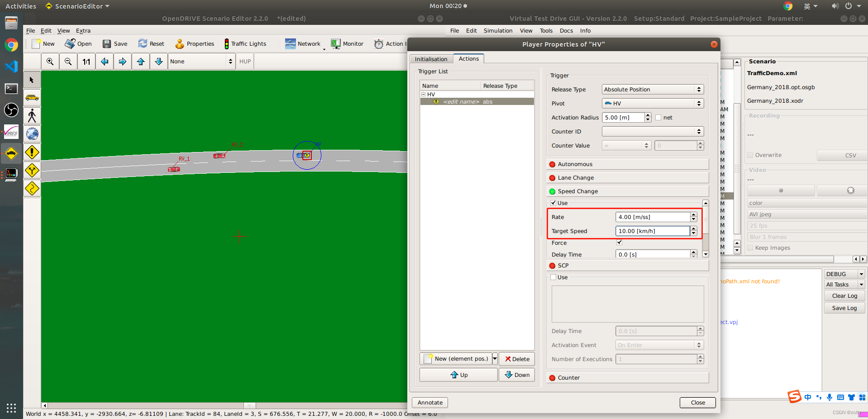Viewport: 868px width, 419px height.
Task: Toggle the Overwrite recording checkbox
Action: (750, 155)
